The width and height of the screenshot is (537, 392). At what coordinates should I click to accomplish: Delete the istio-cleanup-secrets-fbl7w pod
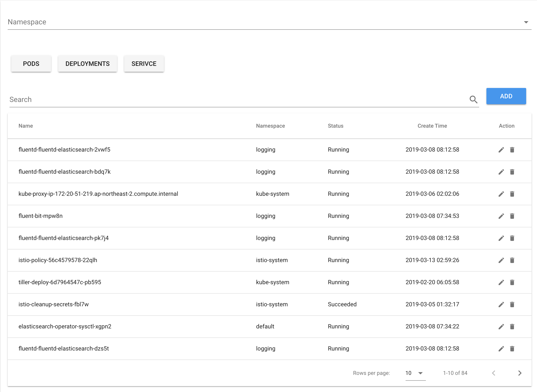tap(512, 304)
